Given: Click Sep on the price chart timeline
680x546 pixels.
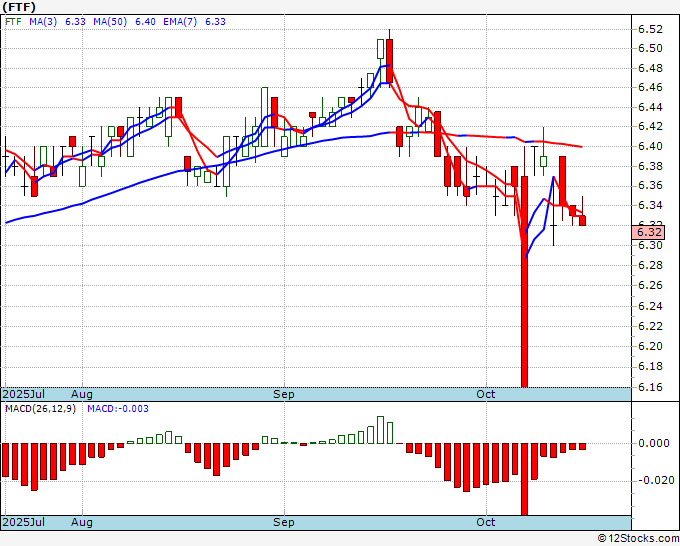Looking at the screenshot, I should (x=284, y=394).
